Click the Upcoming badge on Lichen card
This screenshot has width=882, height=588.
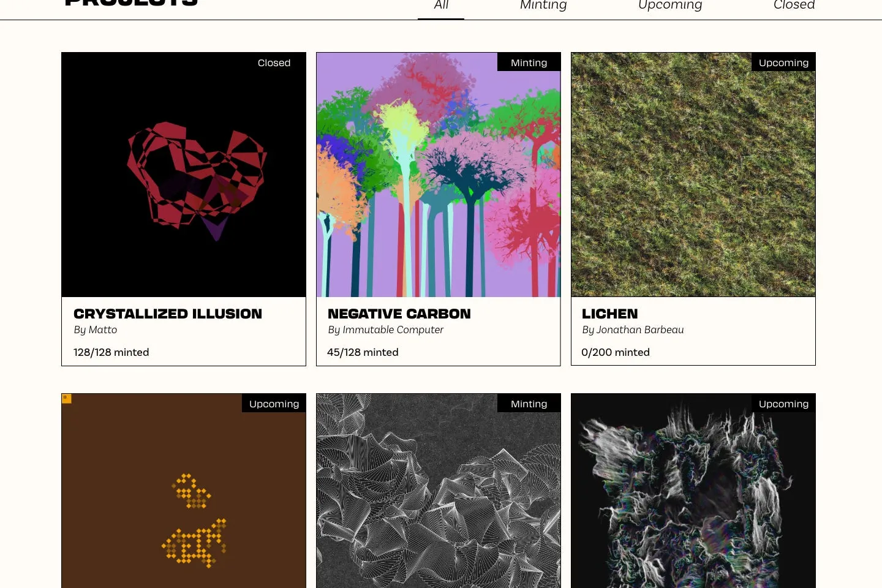click(x=783, y=62)
